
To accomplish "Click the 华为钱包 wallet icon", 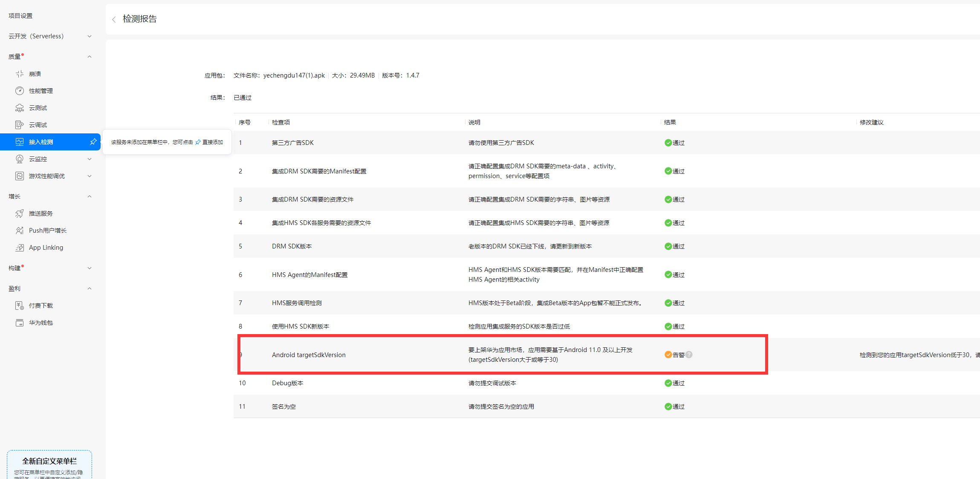I will (20, 323).
